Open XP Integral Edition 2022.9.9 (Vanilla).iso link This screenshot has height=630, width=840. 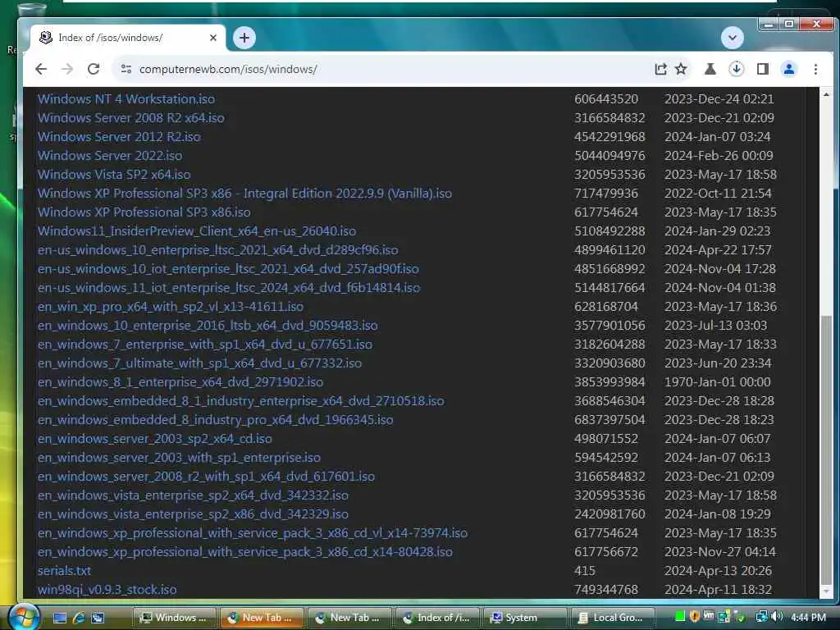click(244, 194)
